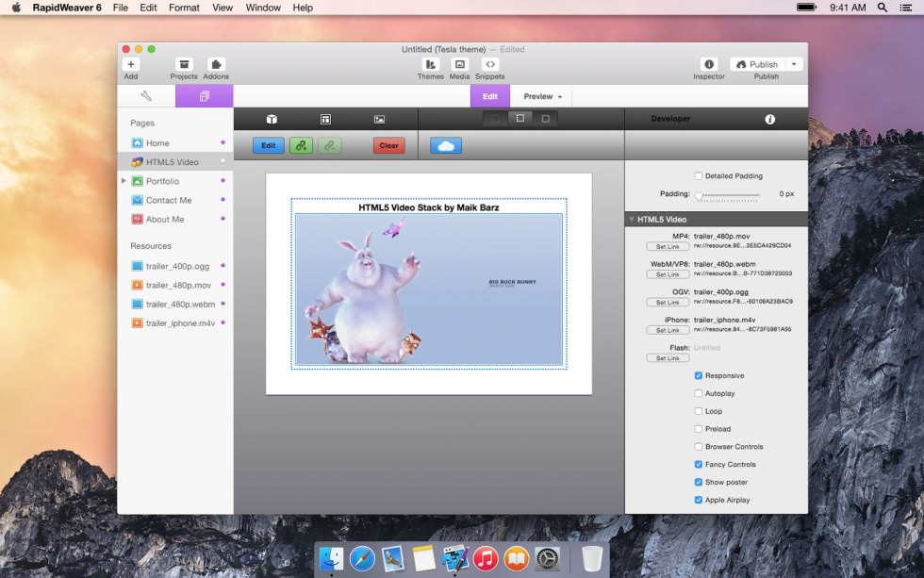Screen dimensions: 924x578
Task: Select the Contact Me page
Action: tap(175, 200)
